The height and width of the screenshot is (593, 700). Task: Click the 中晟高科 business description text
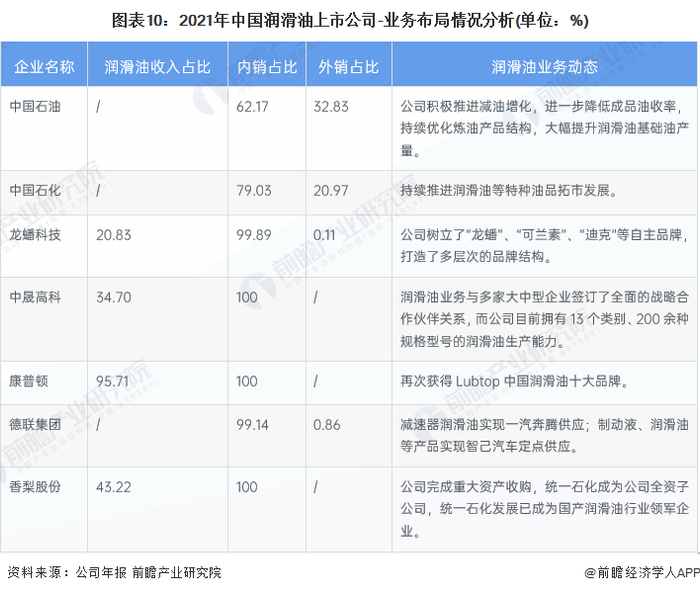544,319
